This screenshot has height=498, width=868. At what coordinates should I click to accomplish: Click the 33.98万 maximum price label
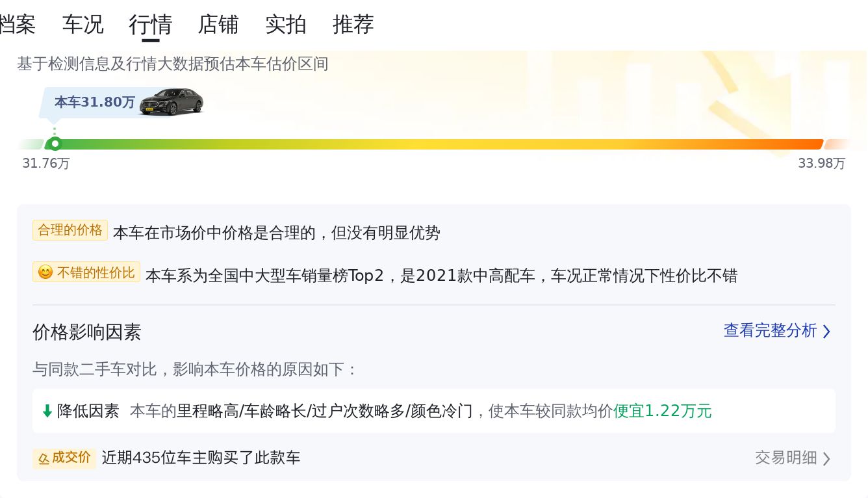822,164
